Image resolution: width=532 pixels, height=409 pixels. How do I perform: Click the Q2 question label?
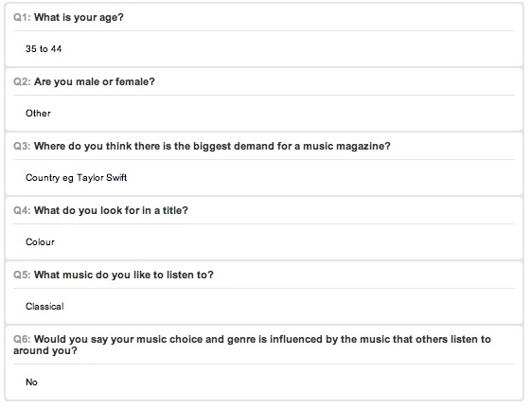(x=22, y=81)
